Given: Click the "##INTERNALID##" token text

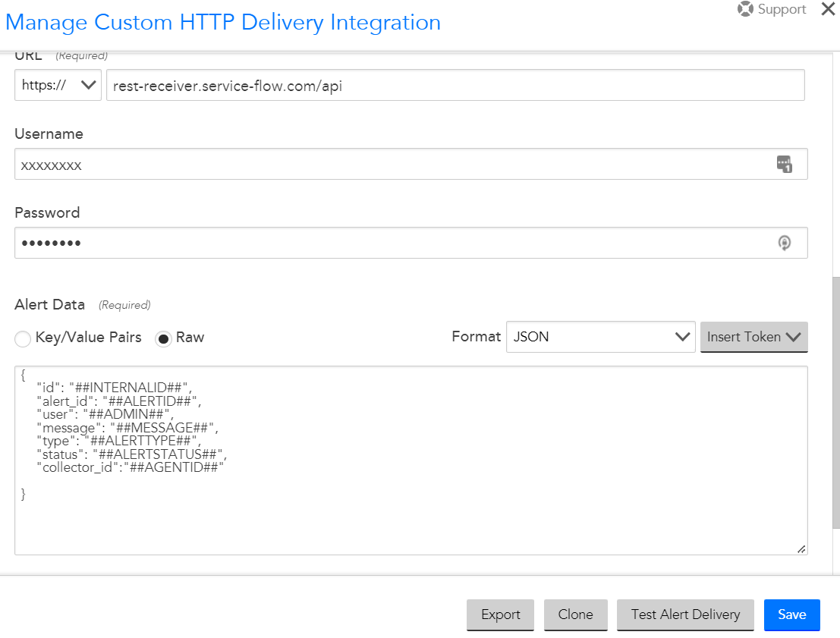Looking at the screenshot, I should [x=128, y=388].
